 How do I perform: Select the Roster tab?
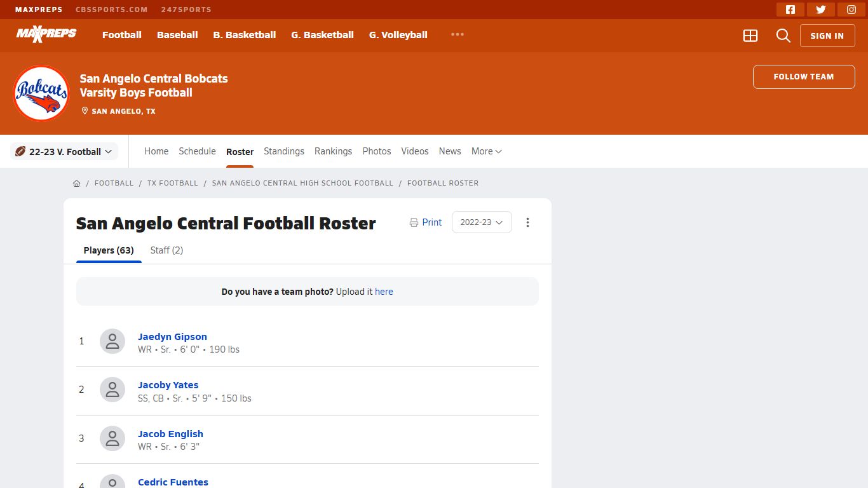pos(240,152)
